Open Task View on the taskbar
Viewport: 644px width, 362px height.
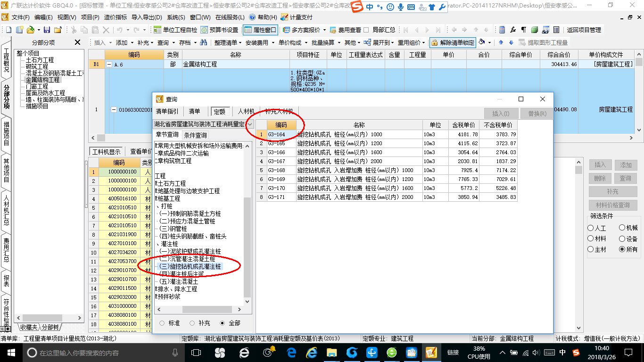[x=196, y=353]
